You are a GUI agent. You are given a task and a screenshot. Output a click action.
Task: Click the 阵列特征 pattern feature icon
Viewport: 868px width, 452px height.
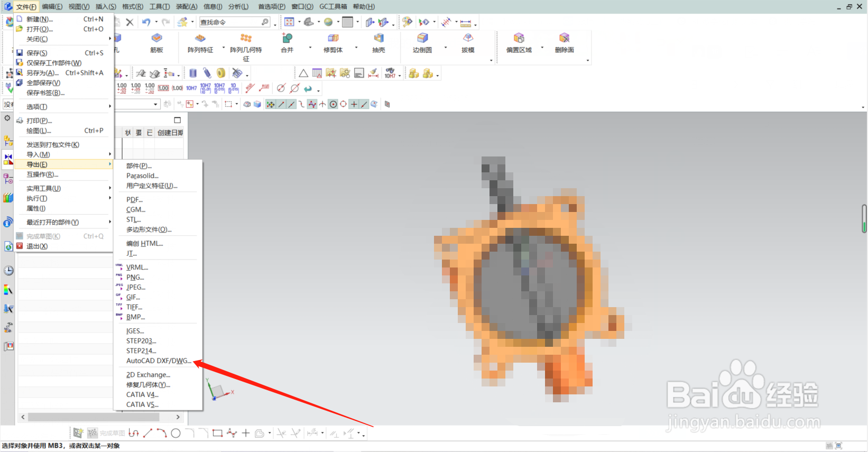(x=200, y=39)
